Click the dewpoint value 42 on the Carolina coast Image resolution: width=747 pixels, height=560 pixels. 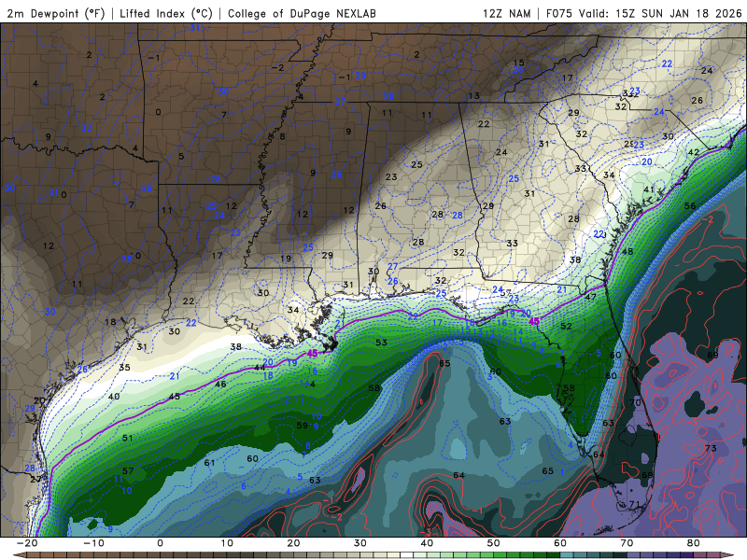(694, 152)
